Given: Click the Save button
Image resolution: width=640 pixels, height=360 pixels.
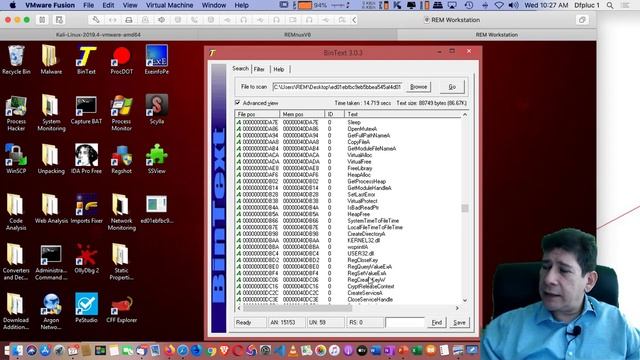Looking at the screenshot, I should (x=459, y=322).
